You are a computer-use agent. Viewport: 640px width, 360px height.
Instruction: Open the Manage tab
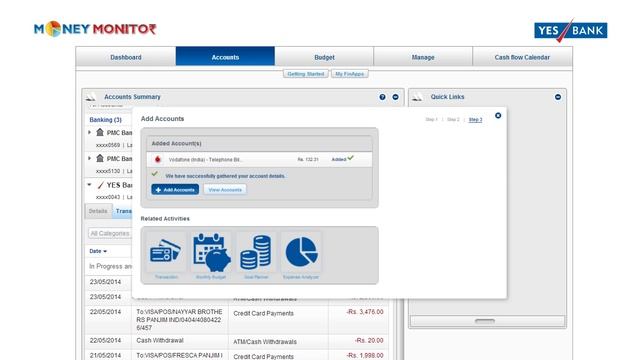pyautogui.click(x=423, y=57)
